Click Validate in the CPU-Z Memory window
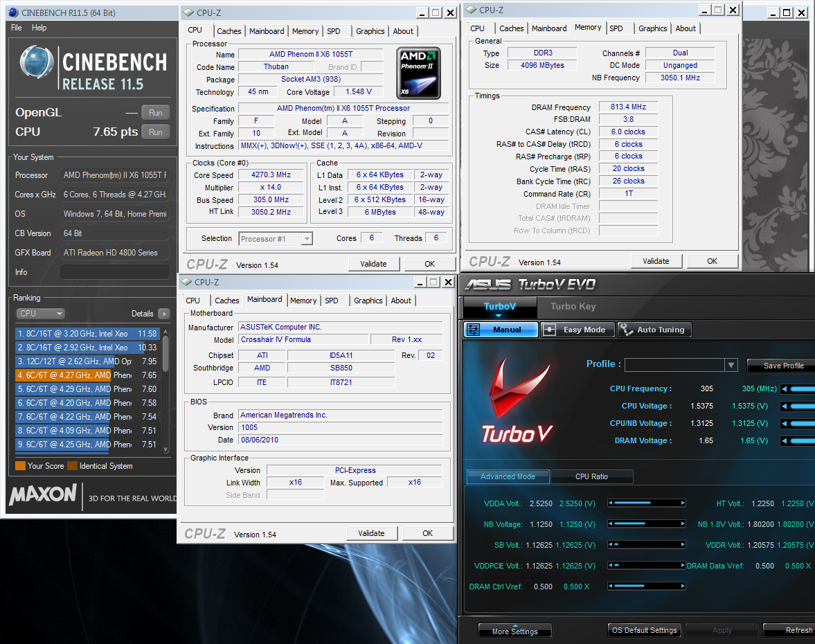The height and width of the screenshot is (644, 815). (x=656, y=262)
